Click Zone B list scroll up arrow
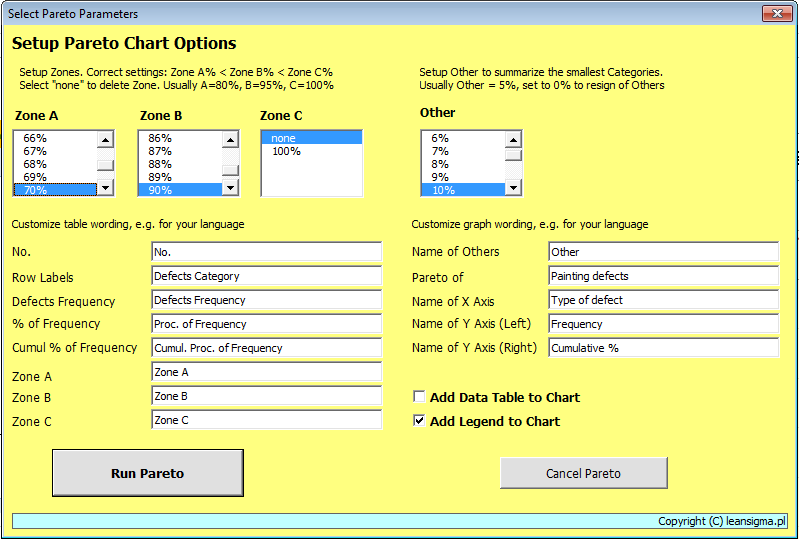 [x=230, y=140]
